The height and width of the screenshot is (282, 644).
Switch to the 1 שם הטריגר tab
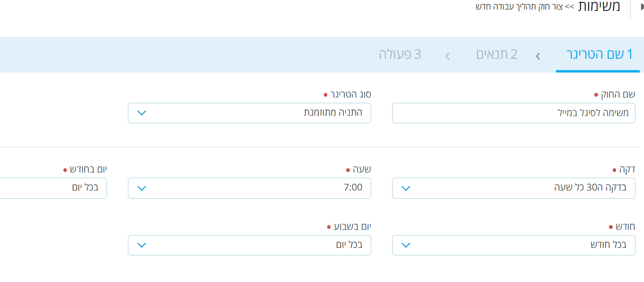[x=599, y=55]
